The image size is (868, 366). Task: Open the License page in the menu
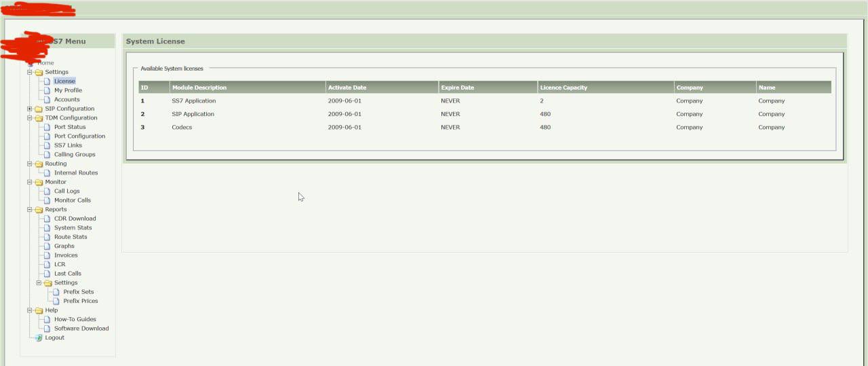tap(64, 81)
